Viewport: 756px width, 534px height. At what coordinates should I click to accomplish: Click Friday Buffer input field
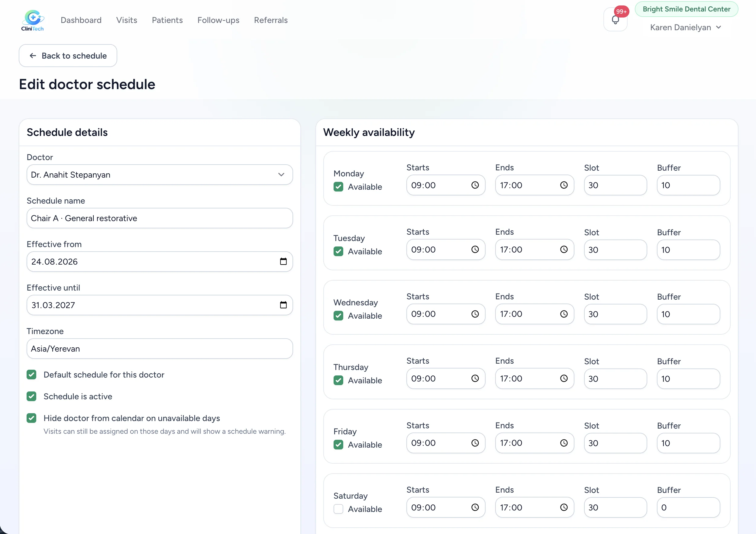(x=688, y=443)
